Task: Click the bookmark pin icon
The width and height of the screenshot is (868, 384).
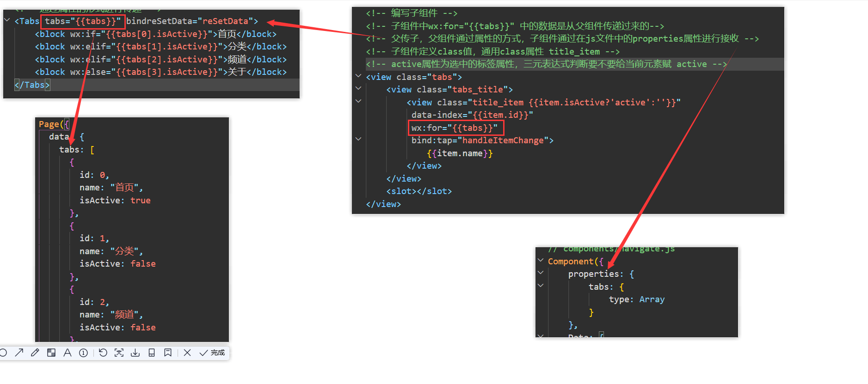Action: [x=167, y=353]
